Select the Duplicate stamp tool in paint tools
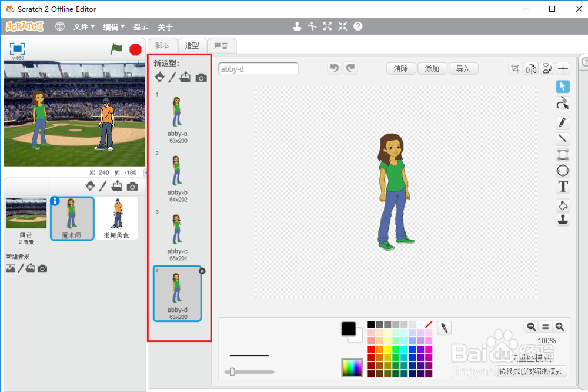 click(563, 220)
